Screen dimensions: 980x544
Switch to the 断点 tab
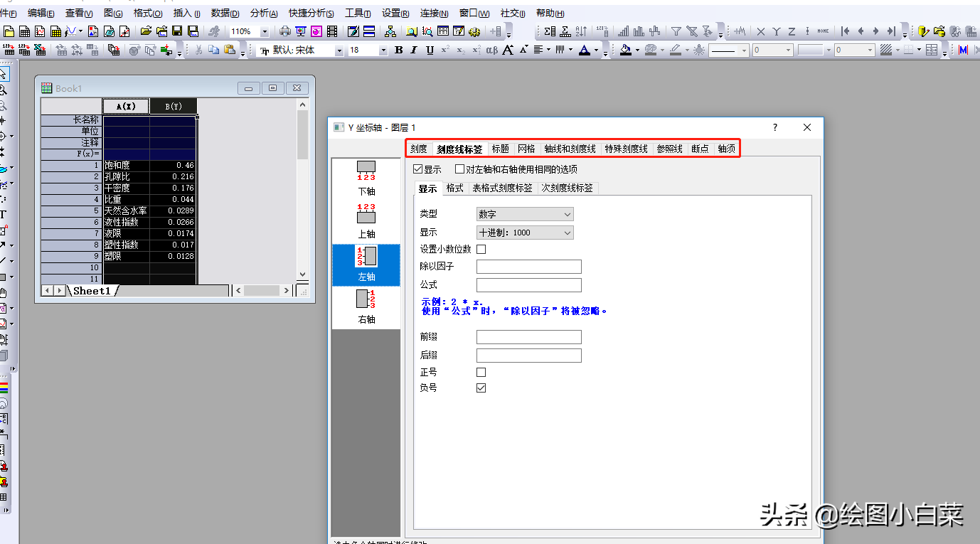click(x=700, y=149)
